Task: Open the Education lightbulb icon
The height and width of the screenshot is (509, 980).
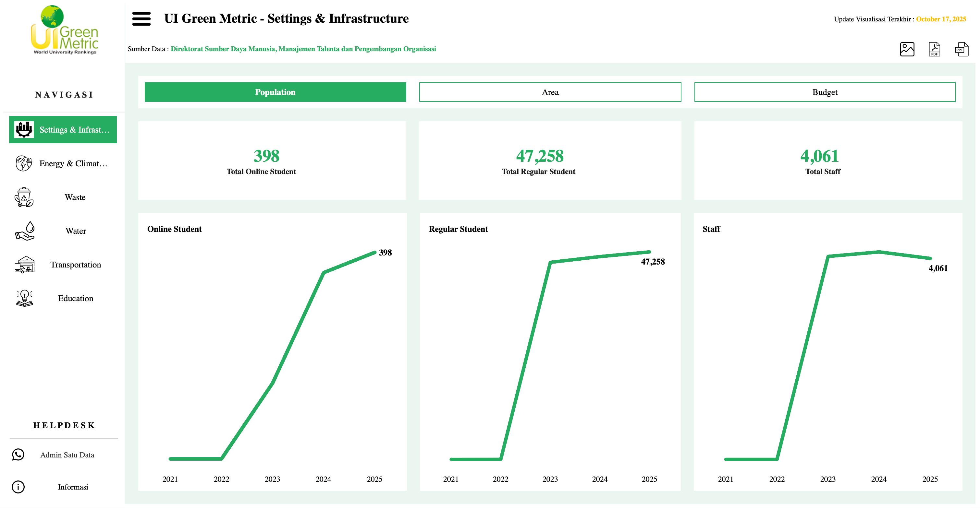Action: click(x=24, y=298)
